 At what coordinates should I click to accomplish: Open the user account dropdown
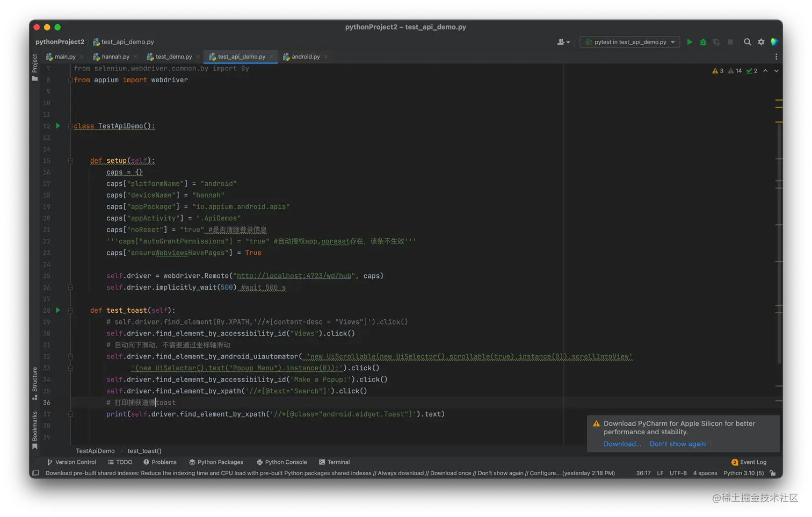pyautogui.click(x=563, y=42)
